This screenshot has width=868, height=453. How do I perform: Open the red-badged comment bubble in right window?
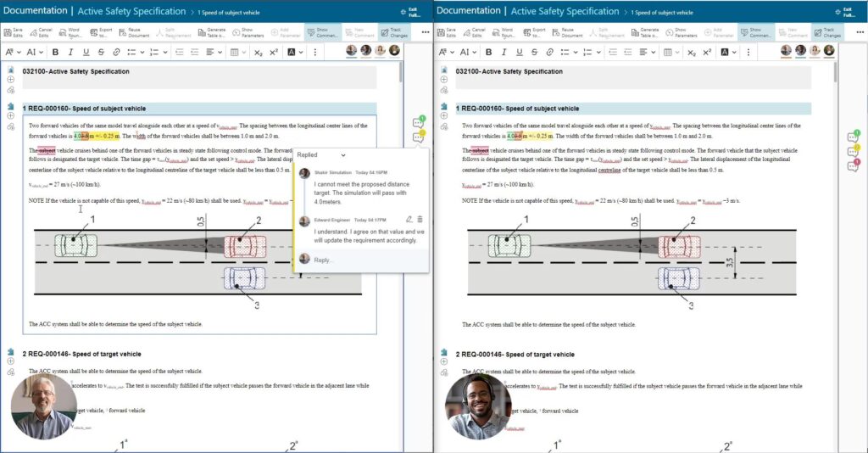click(x=853, y=165)
